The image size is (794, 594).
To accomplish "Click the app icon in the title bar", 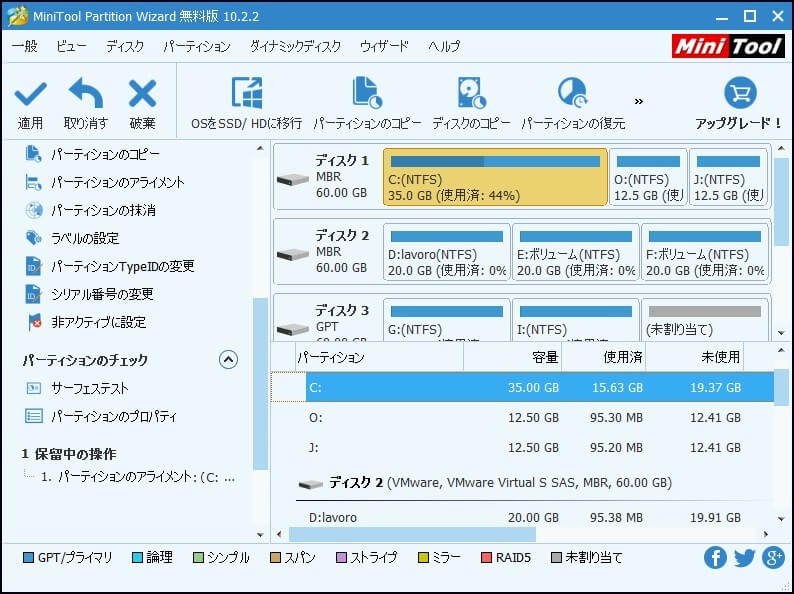I will tap(18, 16).
